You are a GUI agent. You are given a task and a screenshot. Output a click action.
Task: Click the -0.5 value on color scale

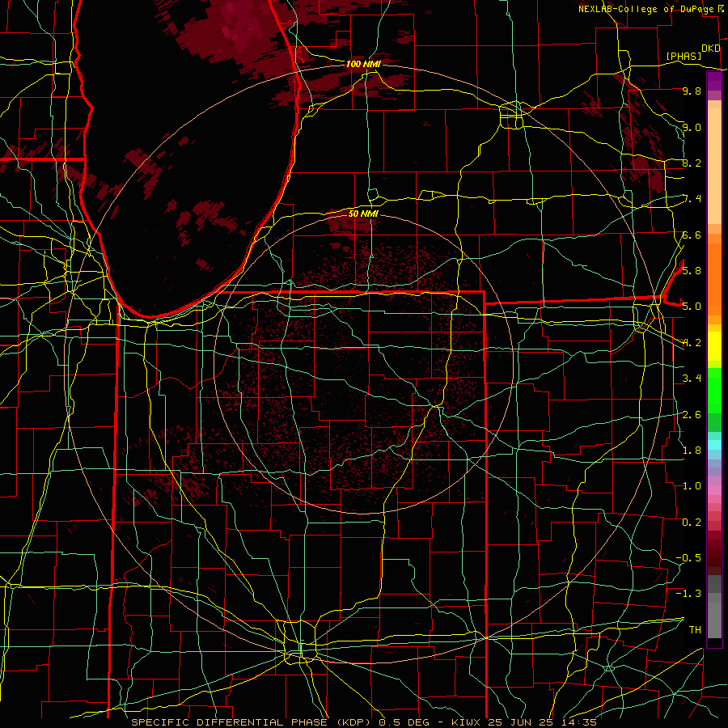coord(688,557)
